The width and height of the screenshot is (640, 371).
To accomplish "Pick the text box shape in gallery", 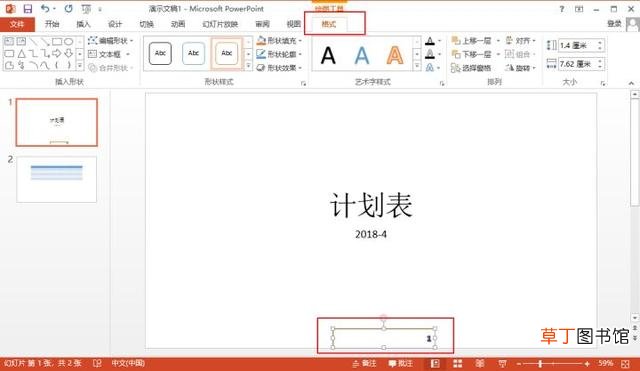I will pos(9,41).
